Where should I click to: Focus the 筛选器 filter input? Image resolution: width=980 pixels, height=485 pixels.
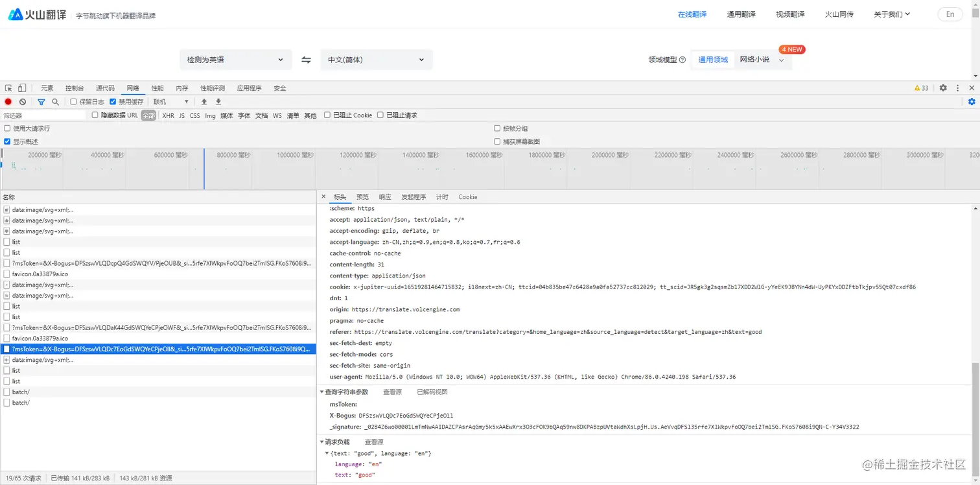pos(43,115)
